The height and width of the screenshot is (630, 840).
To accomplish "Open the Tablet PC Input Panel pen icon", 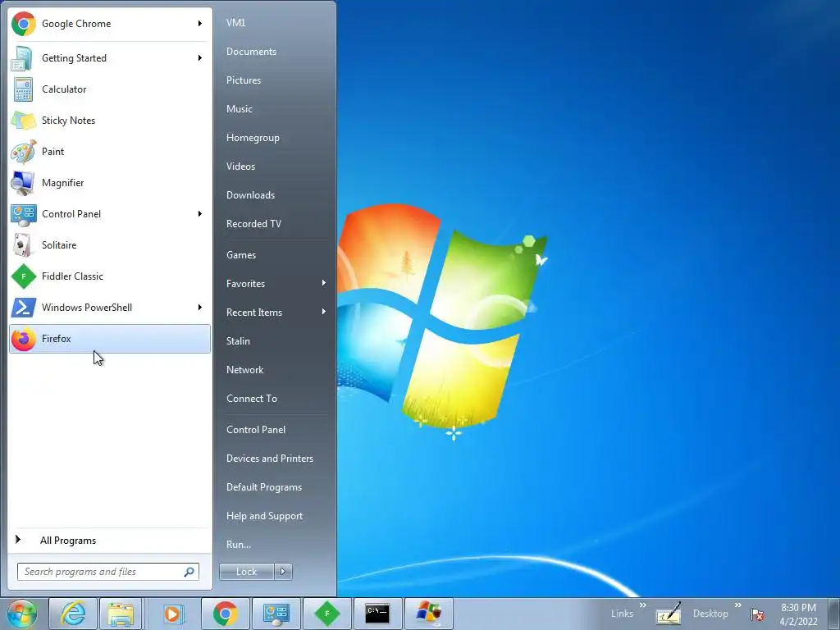I will (x=669, y=614).
